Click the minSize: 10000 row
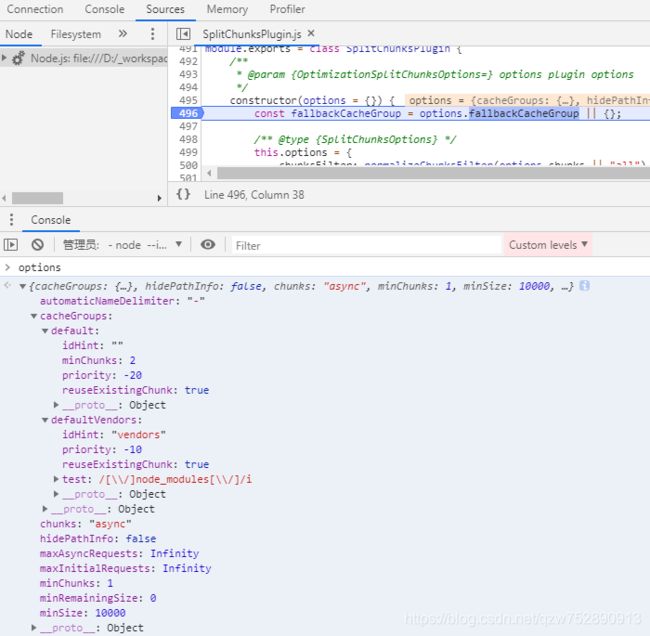 click(x=82, y=613)
